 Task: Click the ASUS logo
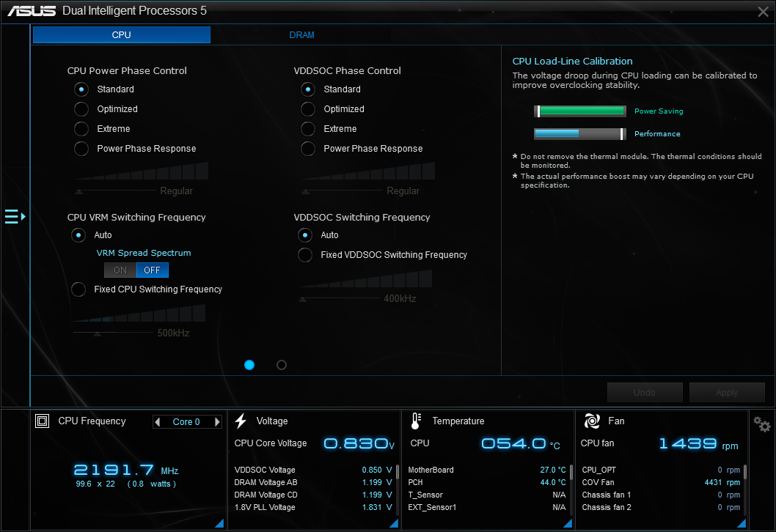pos(32,11)
